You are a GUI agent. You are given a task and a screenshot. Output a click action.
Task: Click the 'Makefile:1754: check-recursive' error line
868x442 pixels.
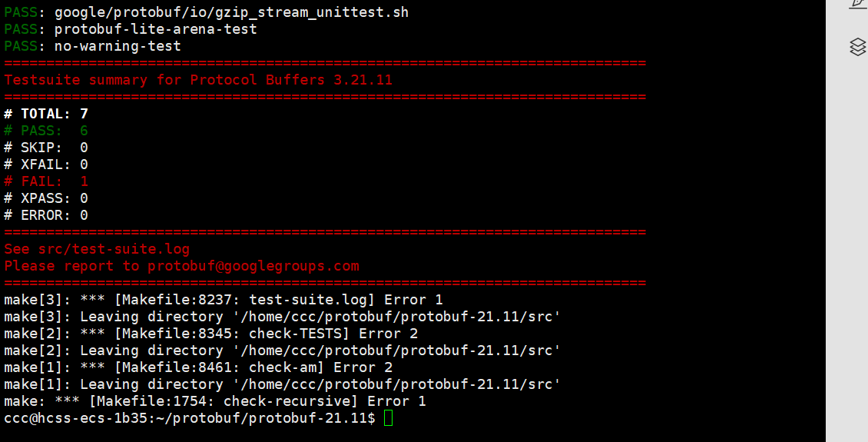click(215, 401)
